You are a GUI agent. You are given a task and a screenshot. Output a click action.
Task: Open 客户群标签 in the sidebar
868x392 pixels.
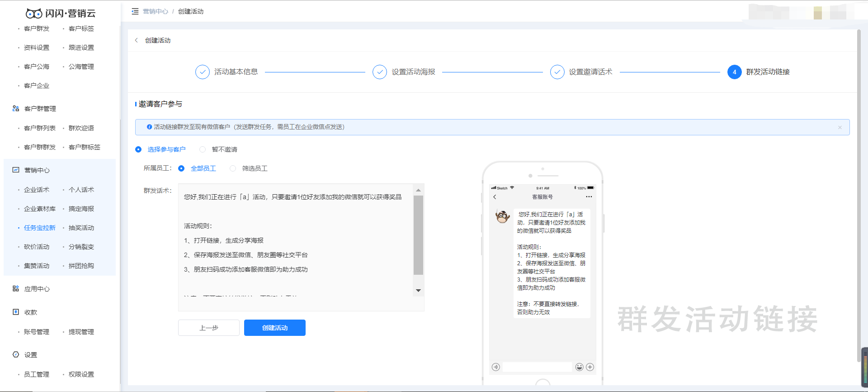pos(85,147)
